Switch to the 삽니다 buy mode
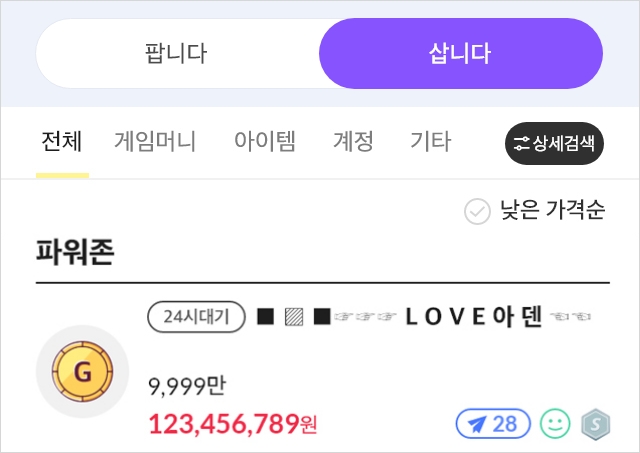This screenshot has height=453, width=640. (460, 53)
